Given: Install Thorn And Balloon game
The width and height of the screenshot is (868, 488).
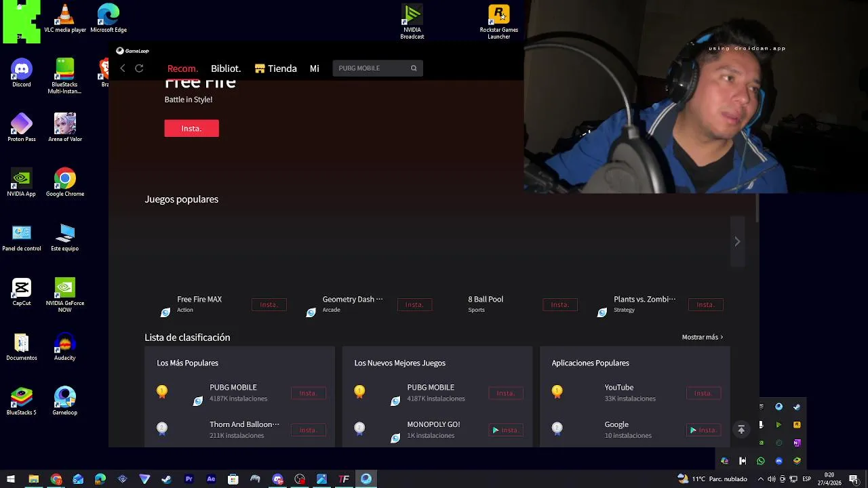Looking at the screenshot, I should (x=308, y=430).
